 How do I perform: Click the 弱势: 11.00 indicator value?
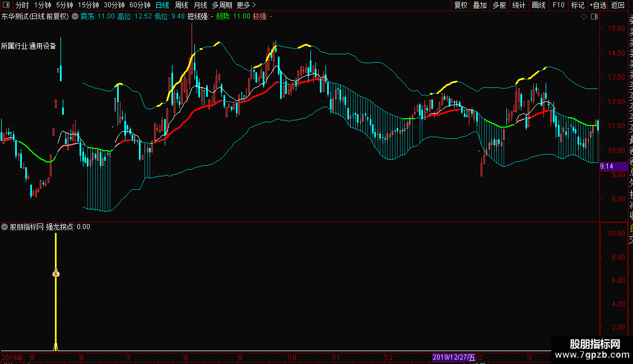233,17
